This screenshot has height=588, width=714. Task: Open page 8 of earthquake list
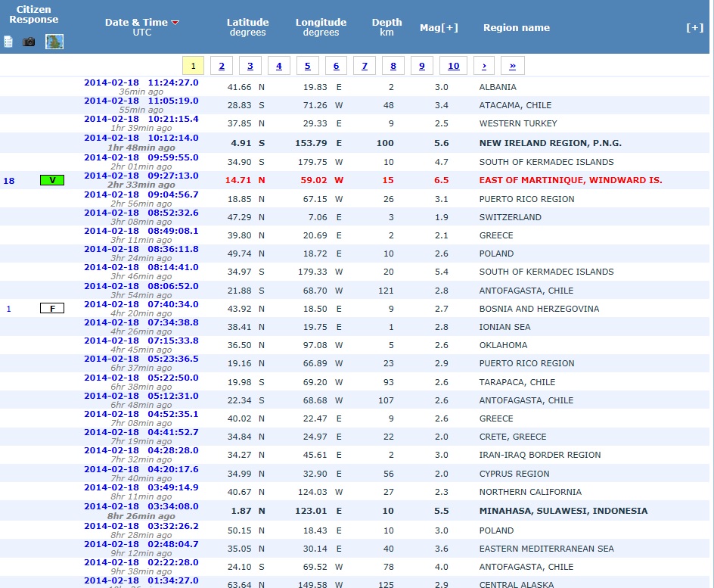tap(393, 66)
